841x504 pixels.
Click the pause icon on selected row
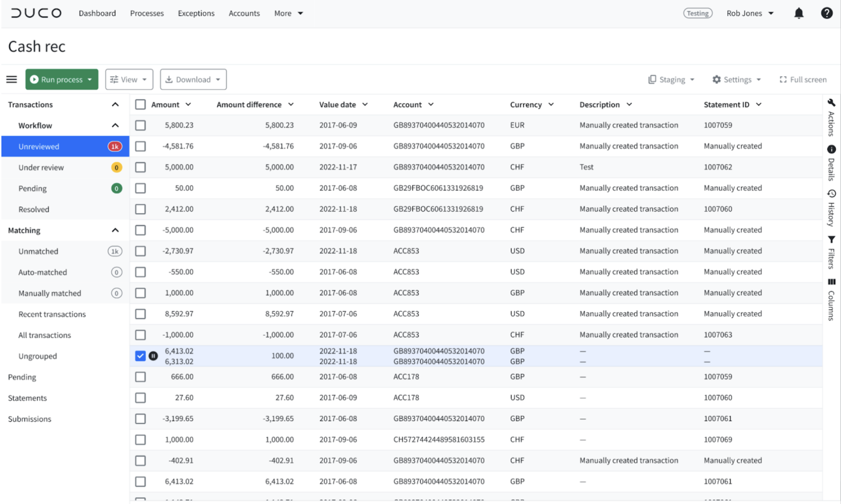[x=153, y=356]
